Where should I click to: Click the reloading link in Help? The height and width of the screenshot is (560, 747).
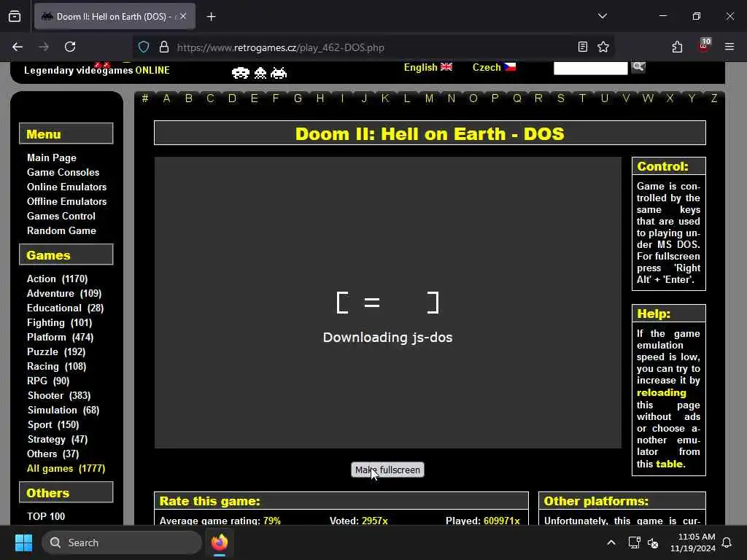click(661, 393)
